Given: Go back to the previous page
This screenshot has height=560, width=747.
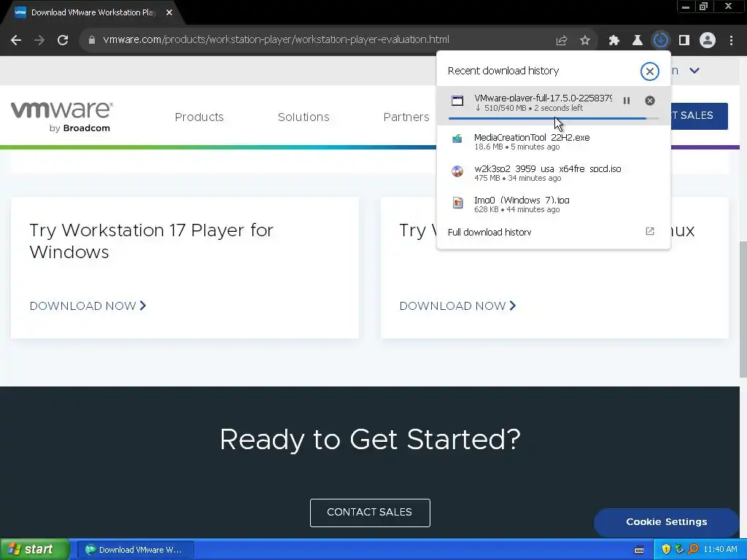Looking at the screenshot, I should 16,40.
